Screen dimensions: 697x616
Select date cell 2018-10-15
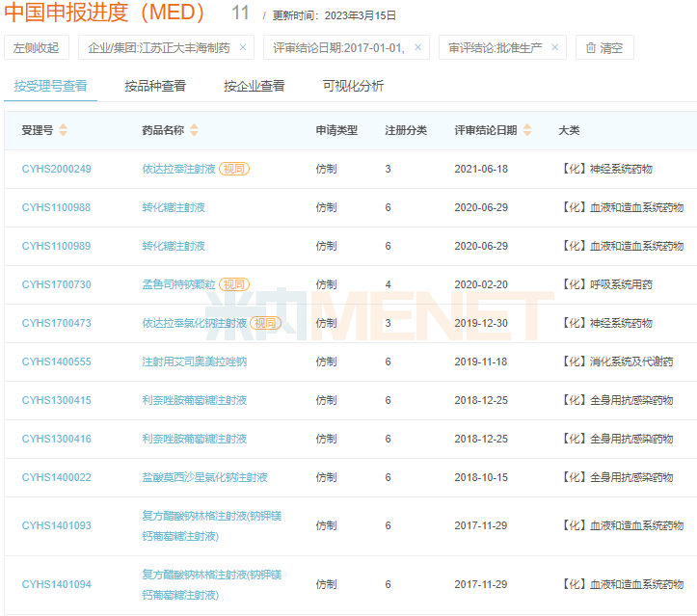[x=481, y=477]
